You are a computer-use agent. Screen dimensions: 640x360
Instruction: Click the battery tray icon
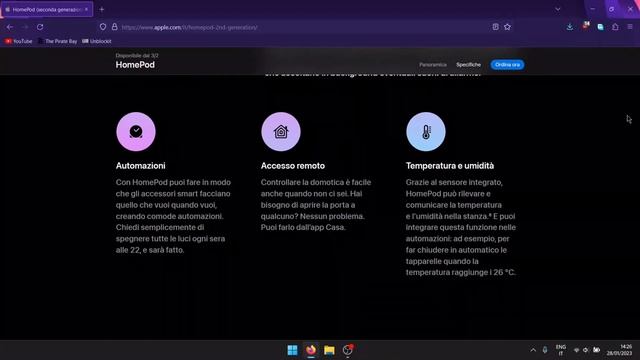596,350
